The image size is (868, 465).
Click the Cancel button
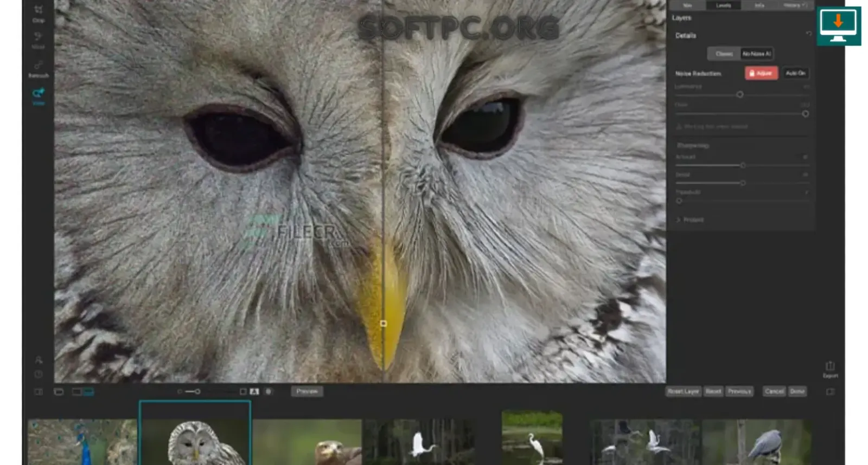[774, 391]
